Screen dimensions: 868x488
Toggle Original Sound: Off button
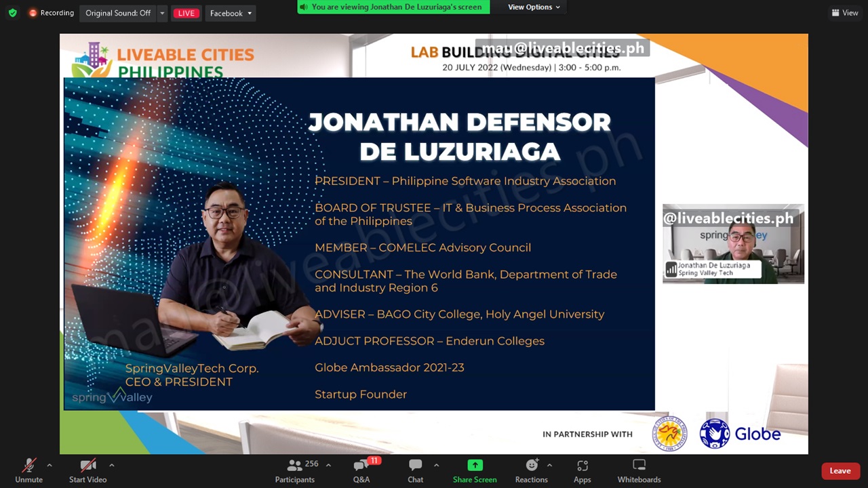click(118, 13)
